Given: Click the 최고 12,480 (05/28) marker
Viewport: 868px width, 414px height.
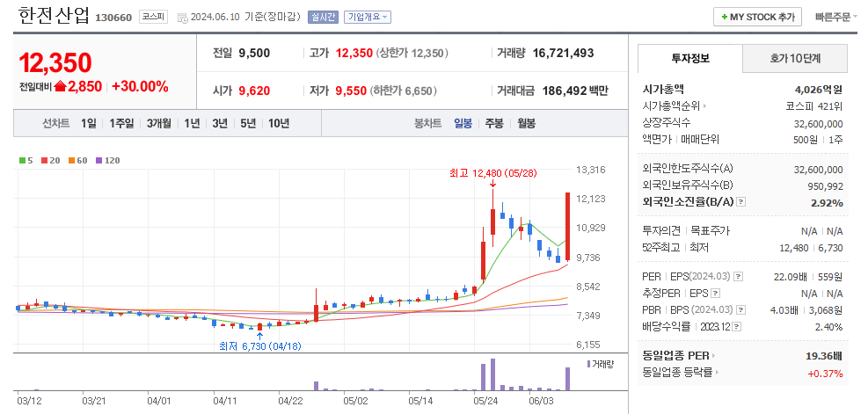Looking at the screenshot, I should (492, 173).
